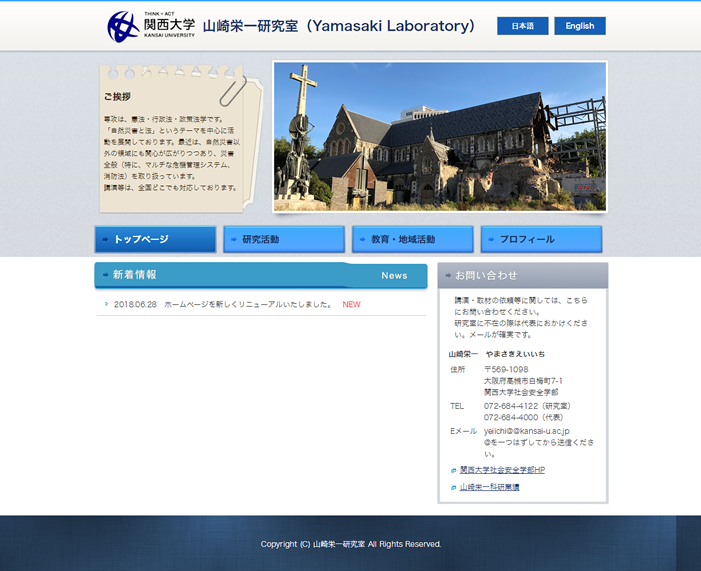701x571 pixels.
Task: Click the link icon next to the last sidebar link
Action: click(x=453, y=488)
